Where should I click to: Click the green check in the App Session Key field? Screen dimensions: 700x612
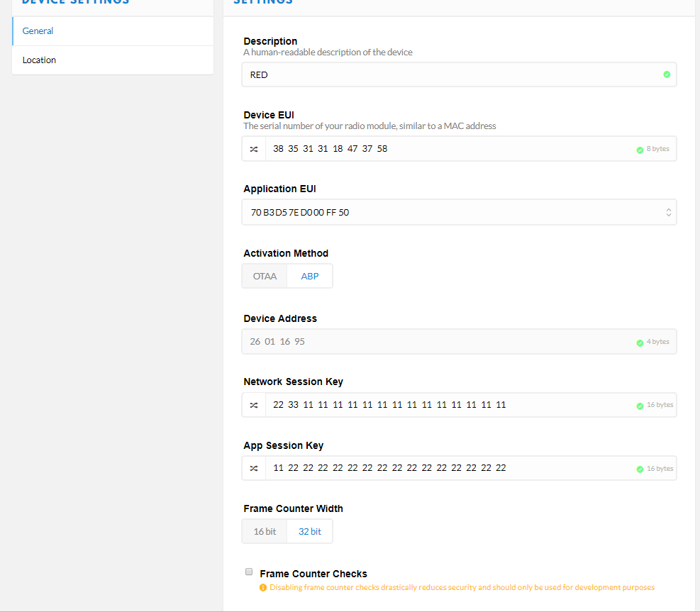pyautogui.click(x=640, y=469)
